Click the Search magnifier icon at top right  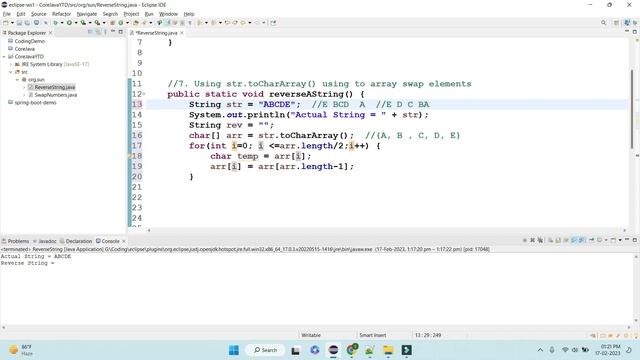coord(604,23)
